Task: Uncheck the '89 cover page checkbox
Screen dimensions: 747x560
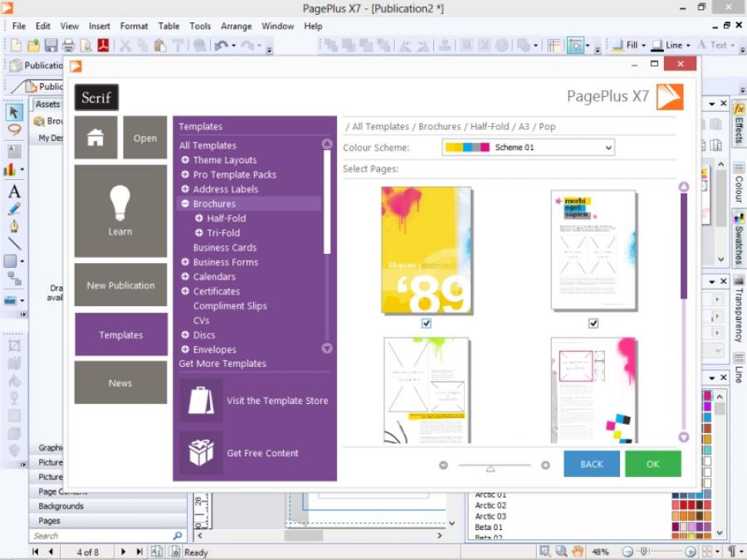Action: pyautogui.click(x=427, y=324)
